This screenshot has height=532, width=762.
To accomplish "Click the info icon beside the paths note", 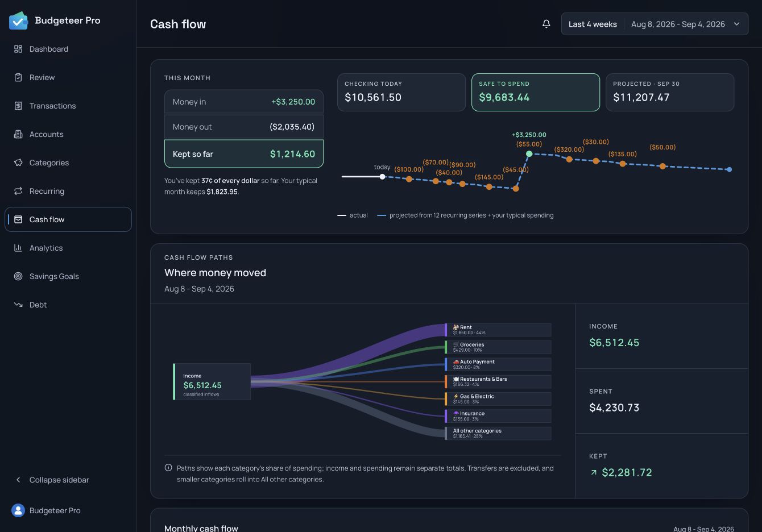I will 168,468.
